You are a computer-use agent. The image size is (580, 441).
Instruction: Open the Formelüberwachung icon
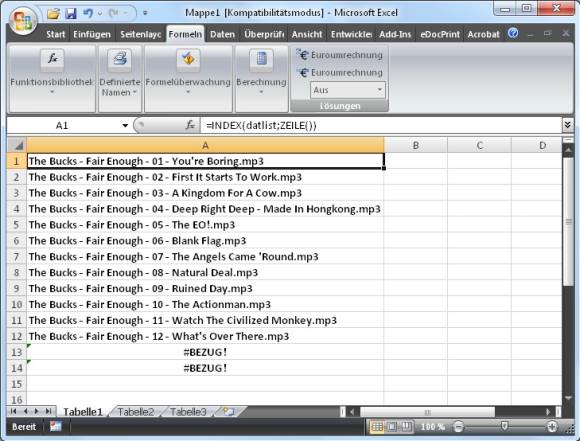[188, 59]
